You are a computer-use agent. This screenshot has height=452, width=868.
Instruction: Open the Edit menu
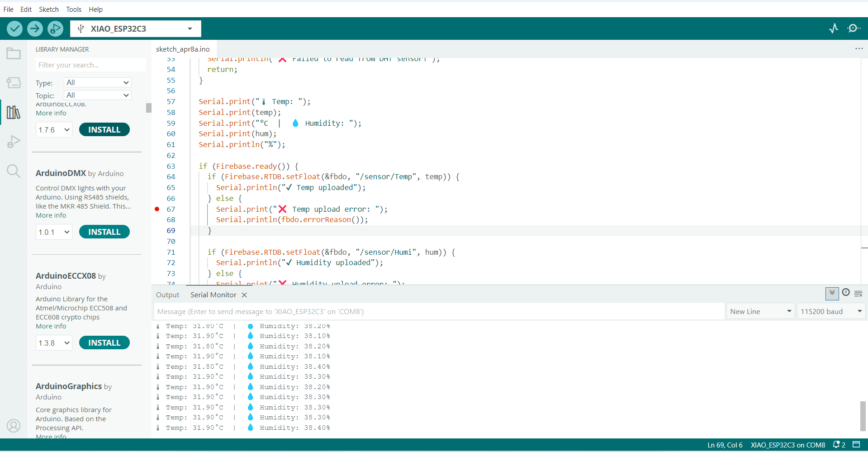pos(26,9)
